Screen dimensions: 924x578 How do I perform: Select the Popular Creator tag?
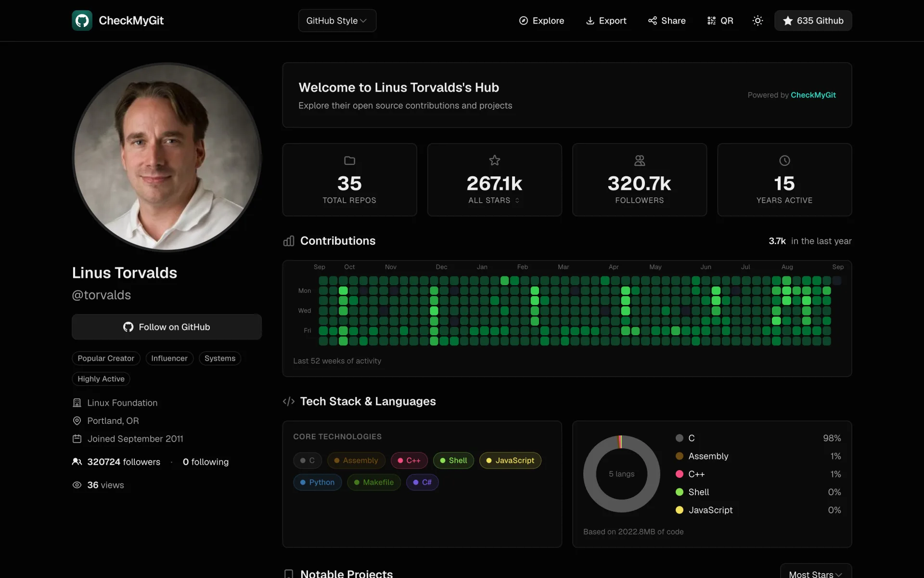point(106,358)
